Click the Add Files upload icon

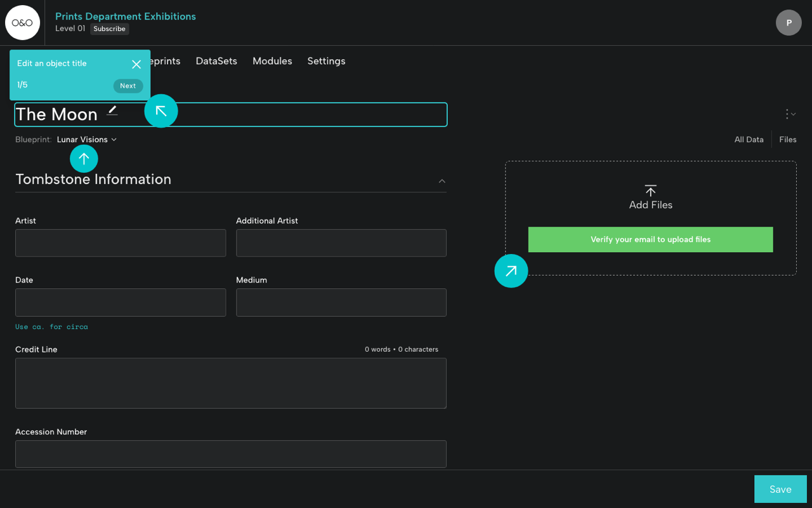tap(650, 190)
